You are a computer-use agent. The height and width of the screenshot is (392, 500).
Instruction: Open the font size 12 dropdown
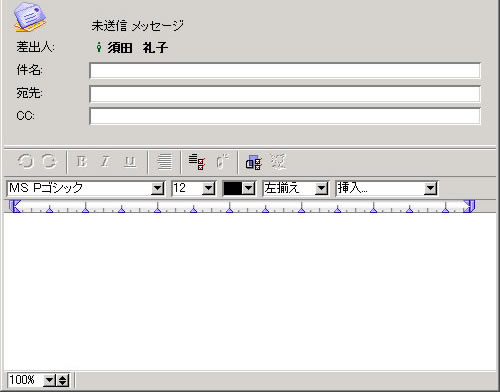[209, 189]
